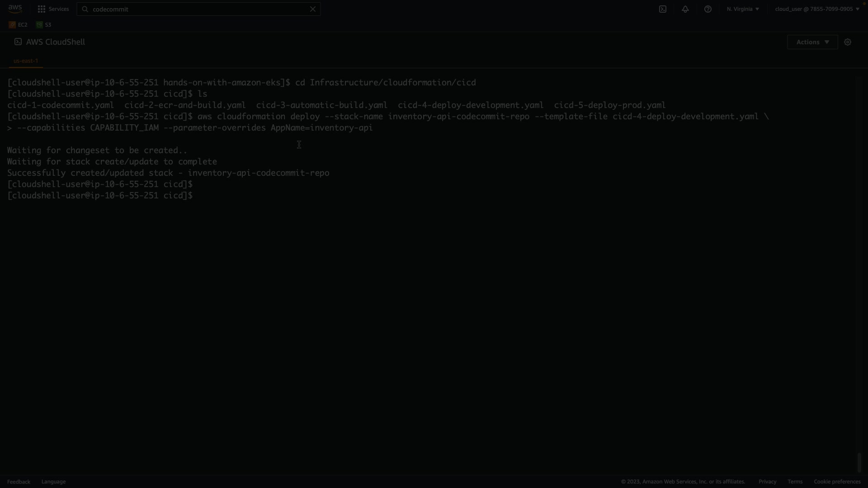868x488 pixels.
Task: Open the help question mark icon
Action: (x=708, y=9)
